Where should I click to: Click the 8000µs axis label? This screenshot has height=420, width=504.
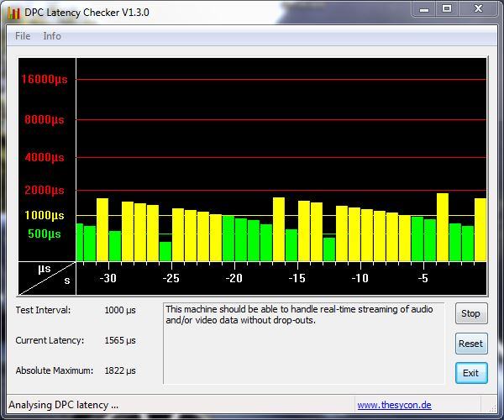click(x=45, y=120)
